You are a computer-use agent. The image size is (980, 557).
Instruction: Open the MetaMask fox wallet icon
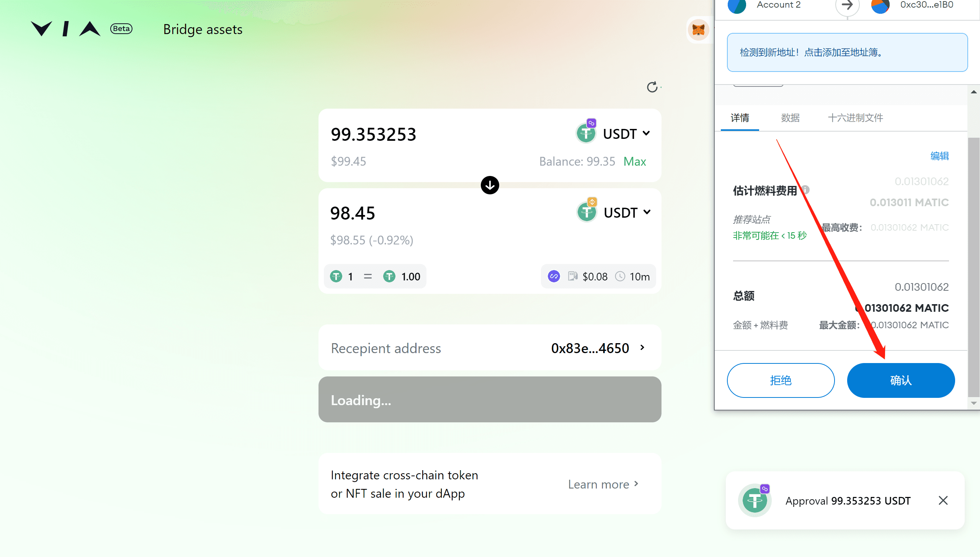(699, 29)
